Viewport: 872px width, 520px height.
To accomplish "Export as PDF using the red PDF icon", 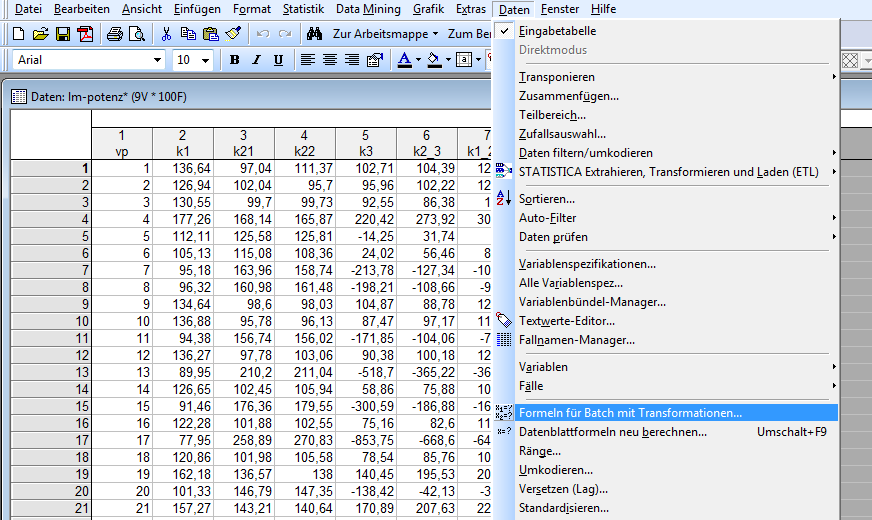I will click(86, 34).
